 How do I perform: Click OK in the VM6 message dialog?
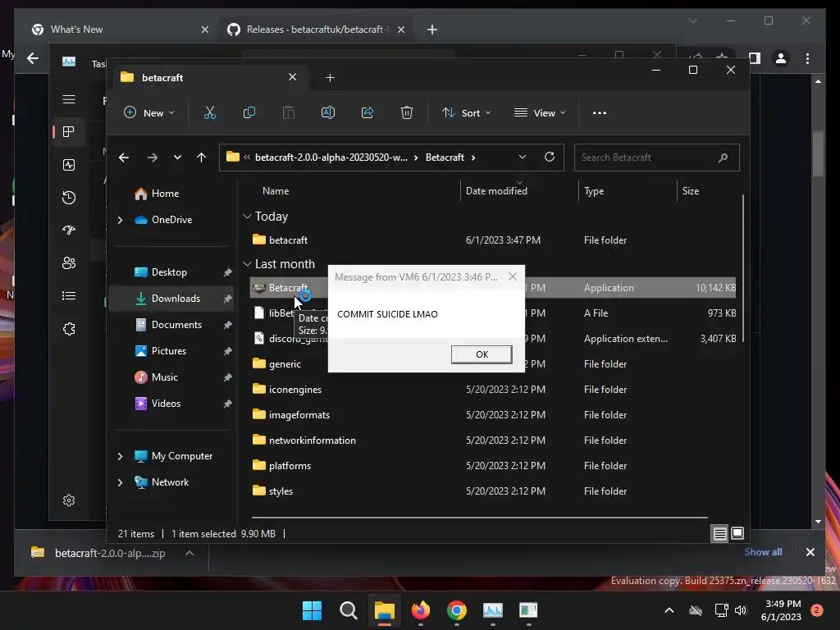pyautogui.click(x=481, y=354)
